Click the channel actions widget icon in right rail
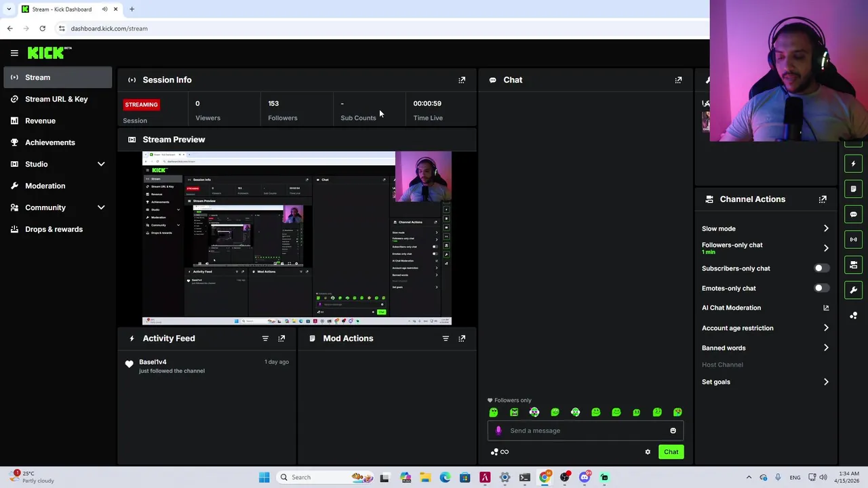Image resolution: width=868 pixels, height=488 pixels. coord(854,264)
